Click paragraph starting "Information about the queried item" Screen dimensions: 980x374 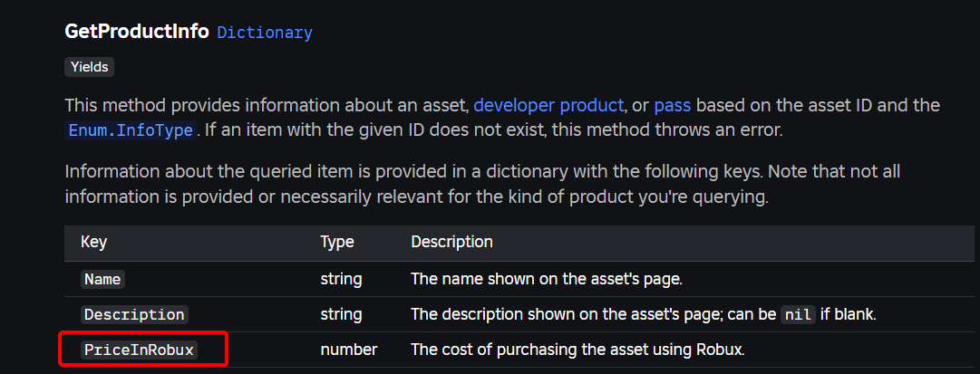click(x=481, y=184)
